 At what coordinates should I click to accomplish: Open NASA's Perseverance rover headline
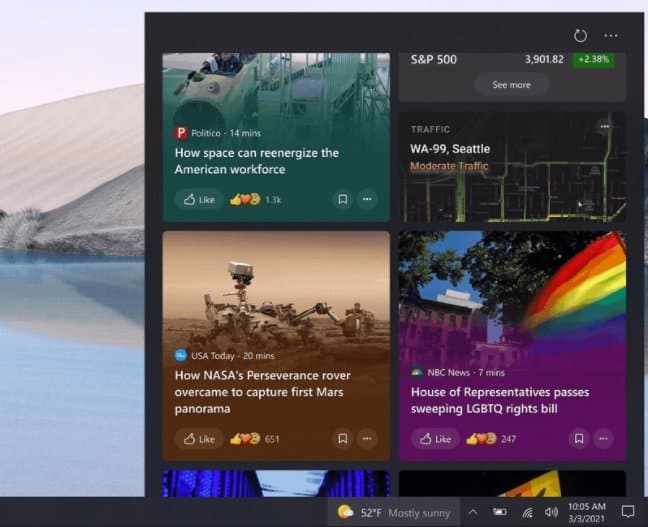click(x=262, y=392)
